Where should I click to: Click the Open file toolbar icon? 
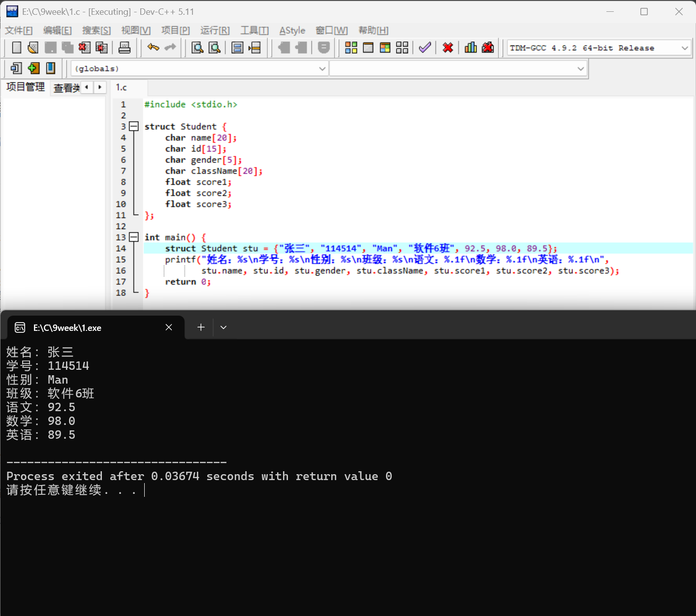click(x=33, y=48)
